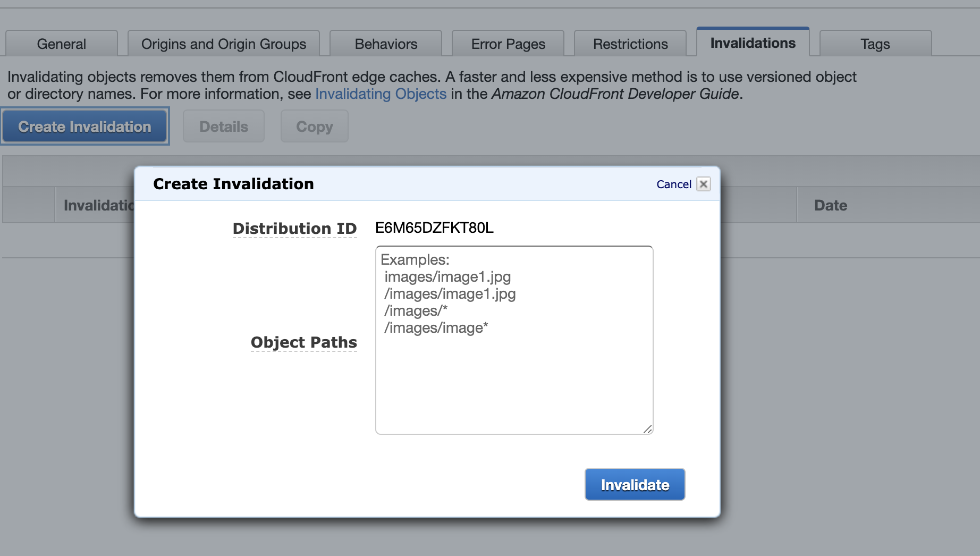The image size is (980, 556).
Task: Click the Details button
Action: [224, 127]
